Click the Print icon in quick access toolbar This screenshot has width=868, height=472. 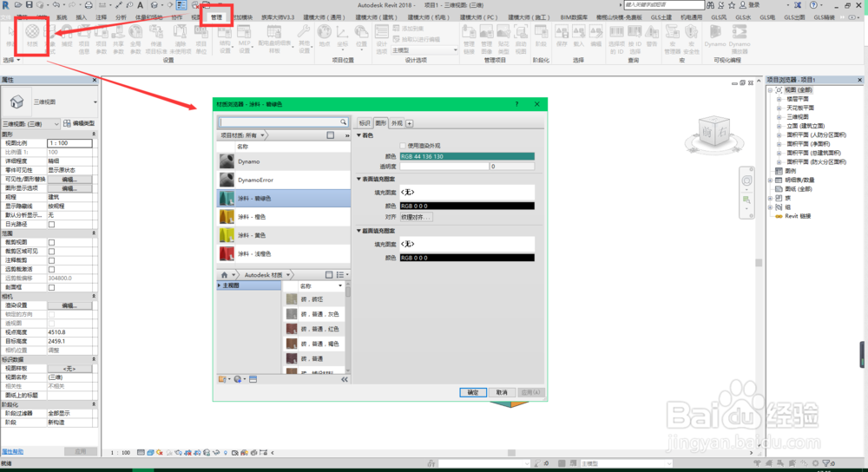[x=88, y=5]
